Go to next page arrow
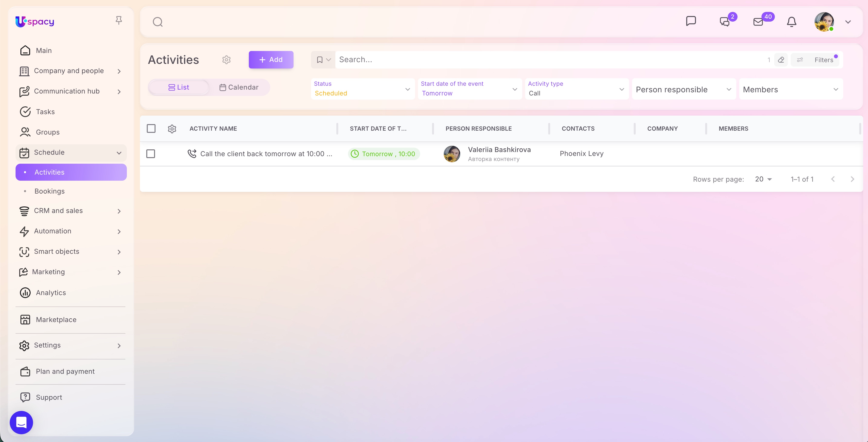Screen dimensions: 868x442 852,179
